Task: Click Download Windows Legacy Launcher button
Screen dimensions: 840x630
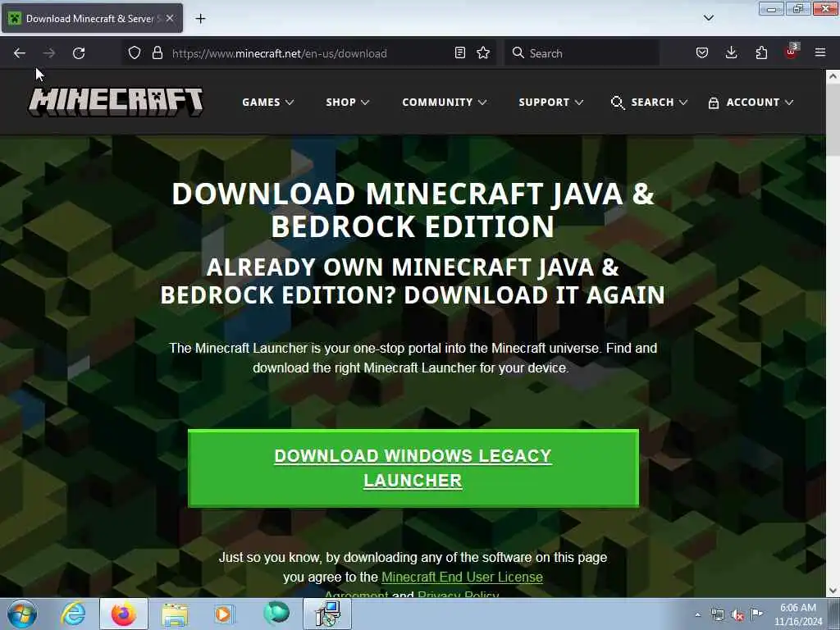Action: pyautogui.click(x=413, y=468)
